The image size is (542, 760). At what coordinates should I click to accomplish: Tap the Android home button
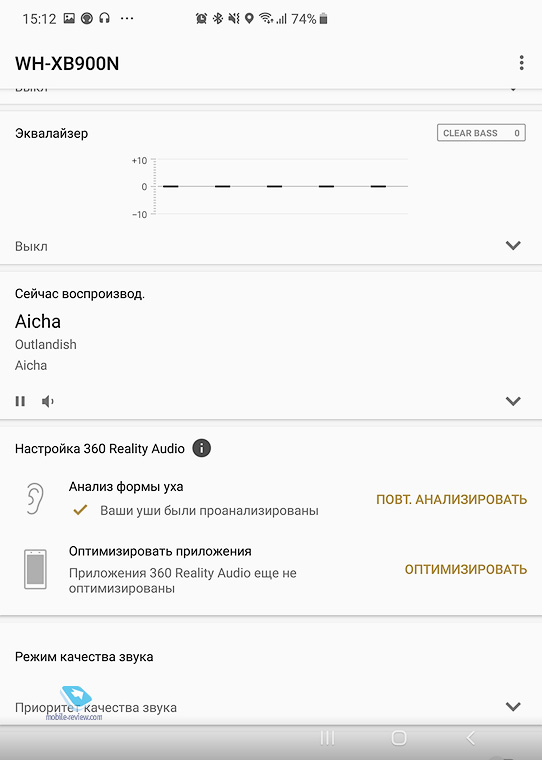click(399, 738)
